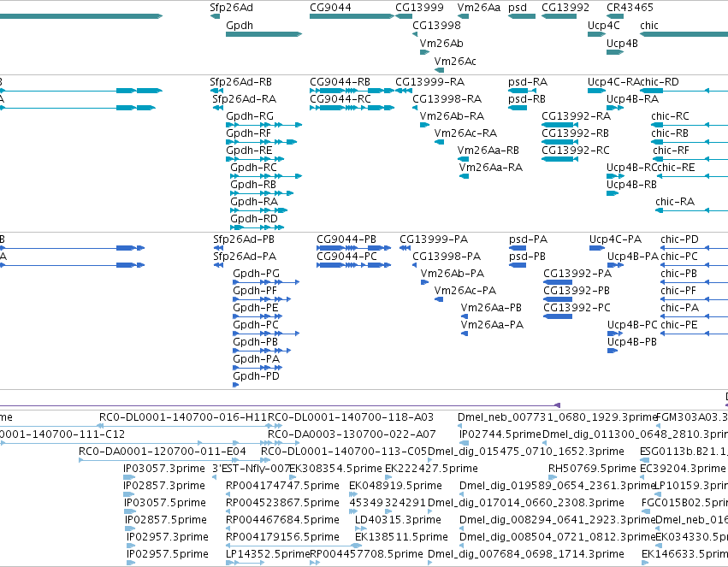Select the CG13992 gene label
Screen dimensions: 728x567
coord(565,8)
